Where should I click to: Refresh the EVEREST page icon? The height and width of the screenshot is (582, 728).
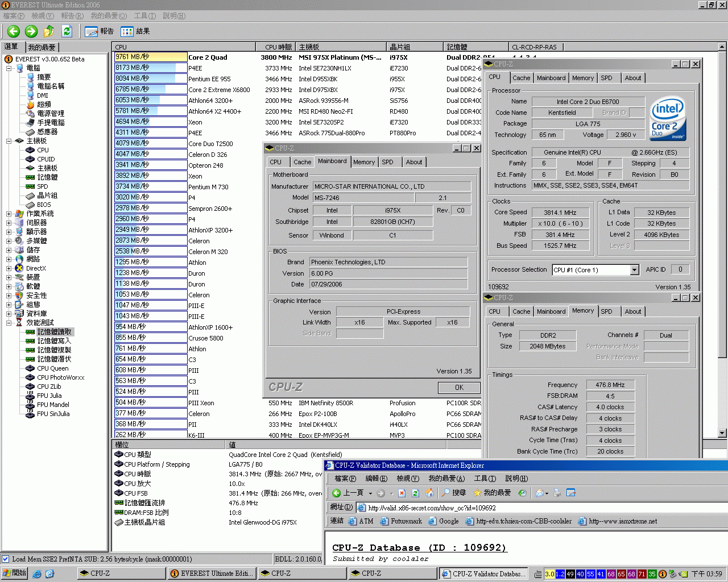(x=67, y=31)
